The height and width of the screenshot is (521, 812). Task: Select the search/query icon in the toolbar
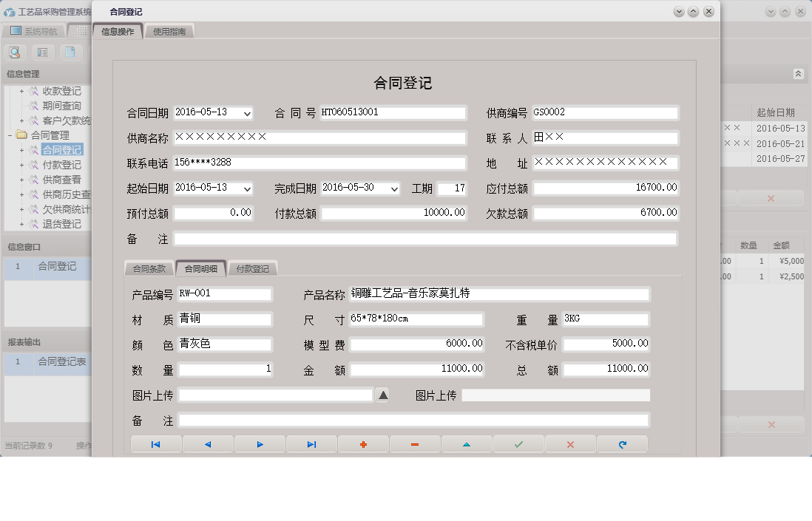(x=15, y=52)
